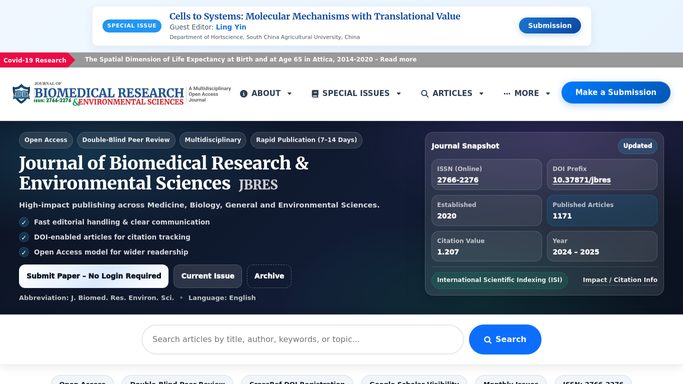Click the book icon beside SPECIAL ISSUES
Screen dimensions: 683x384
(x=315, y=94)
